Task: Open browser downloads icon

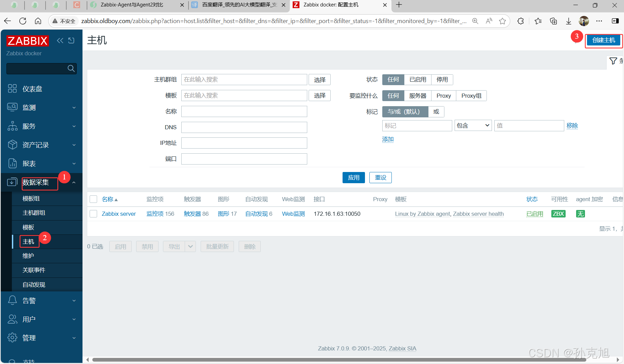Action: [x=569, y=21]
